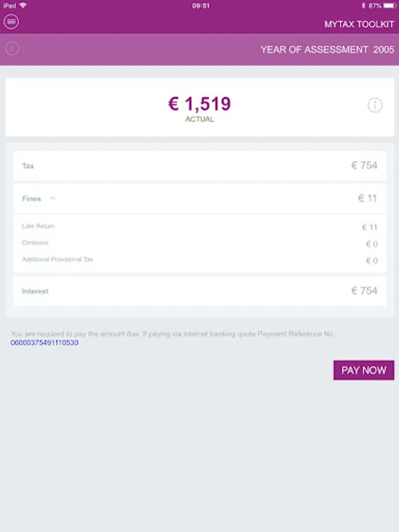Tap the MYTAX TOOLKIT title
Screen dimensions: 399x532
click(359, 24)
